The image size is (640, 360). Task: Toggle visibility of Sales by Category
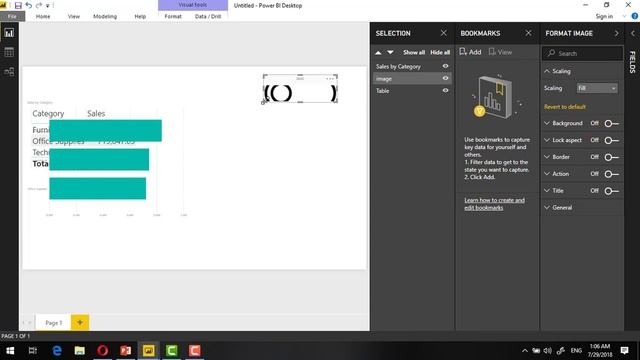(445, 66)
